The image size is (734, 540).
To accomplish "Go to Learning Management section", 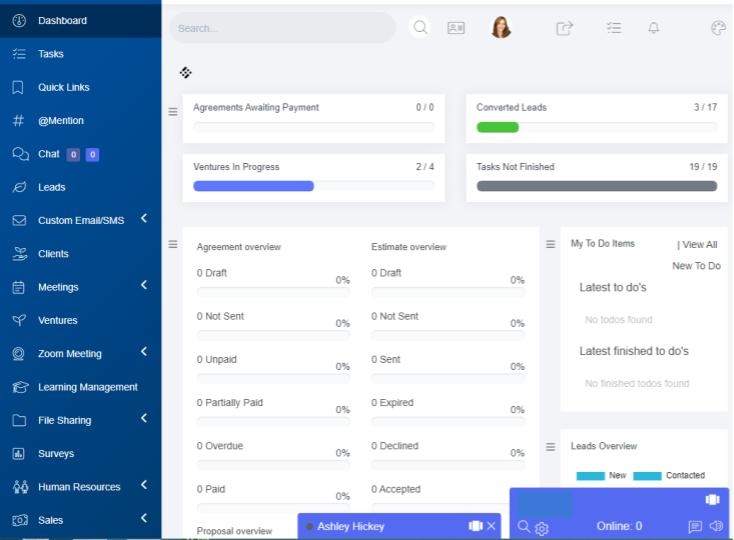I will click(87, 387).
